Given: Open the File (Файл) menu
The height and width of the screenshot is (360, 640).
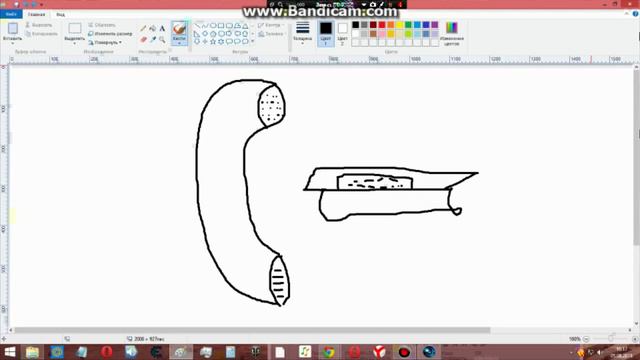Looking at the screenshot, I should click(x=11, y=14).
